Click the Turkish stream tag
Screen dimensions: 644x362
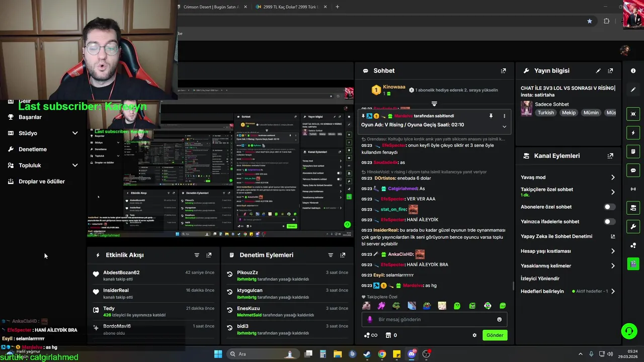tap(546, 113)
